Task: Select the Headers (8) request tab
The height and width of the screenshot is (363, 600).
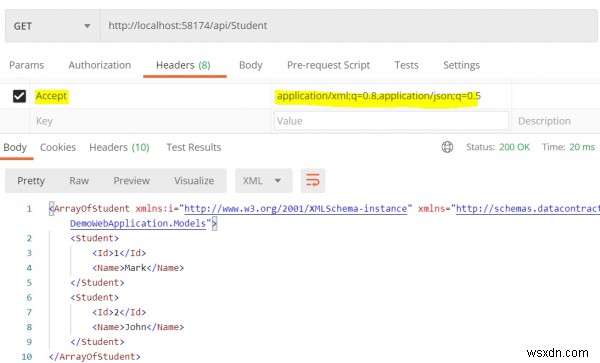Action: [183, 65]
